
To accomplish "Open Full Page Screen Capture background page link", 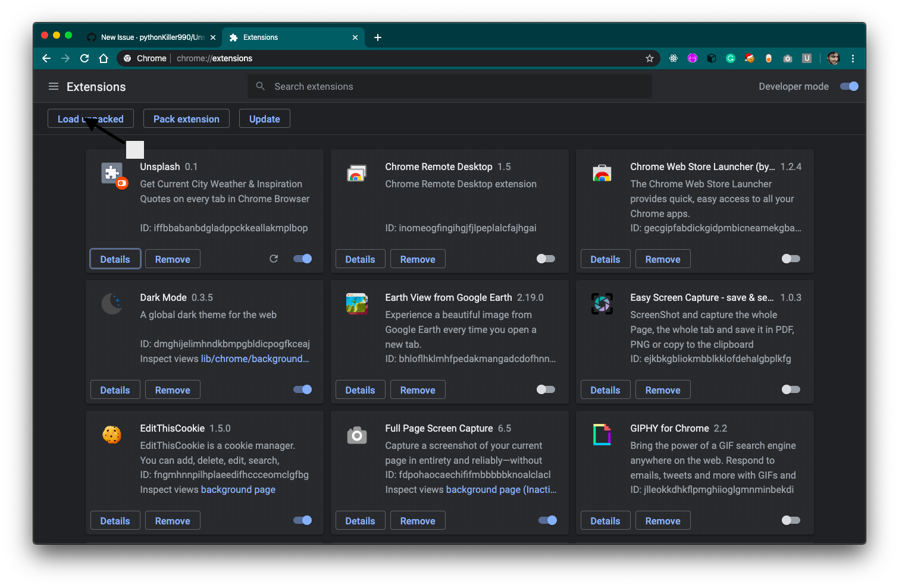I will [501, 489].
